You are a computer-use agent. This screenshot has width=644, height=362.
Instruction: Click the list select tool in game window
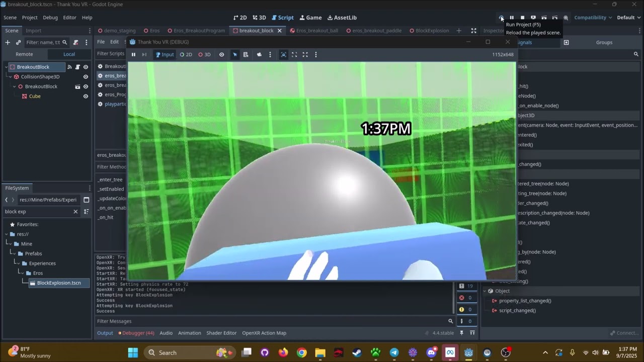tap(246, 55)
